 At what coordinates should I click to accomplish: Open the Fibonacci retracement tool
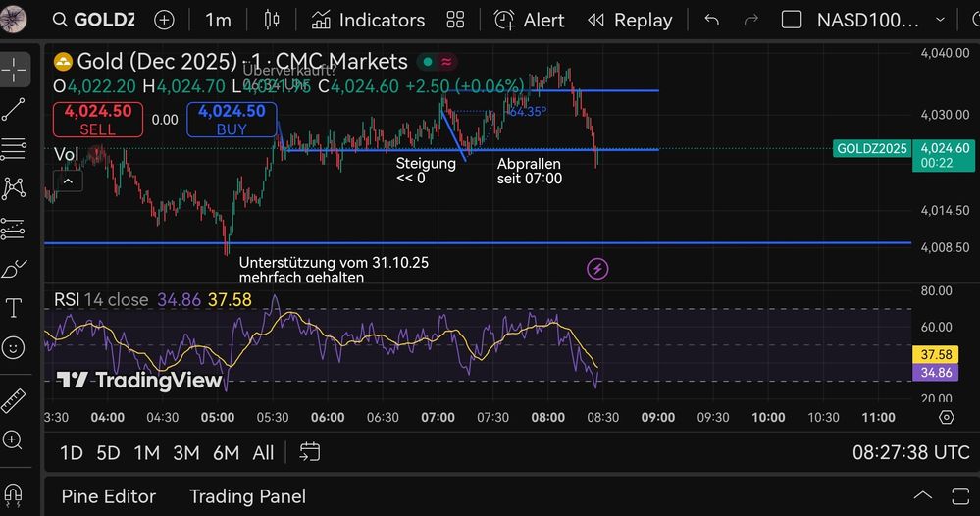pyautogui.click(x=14, y=149)
